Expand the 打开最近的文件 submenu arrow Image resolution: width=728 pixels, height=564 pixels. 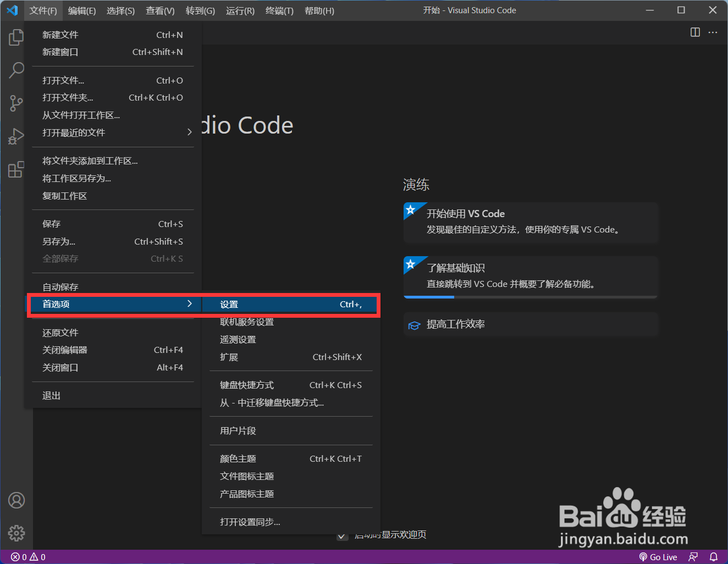189,132
